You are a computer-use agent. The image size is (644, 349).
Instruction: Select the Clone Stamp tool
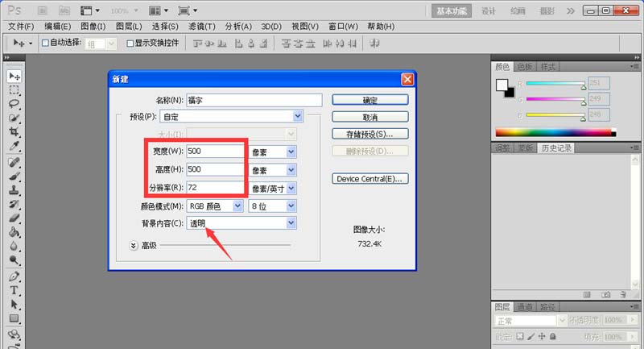pos(14,190)
